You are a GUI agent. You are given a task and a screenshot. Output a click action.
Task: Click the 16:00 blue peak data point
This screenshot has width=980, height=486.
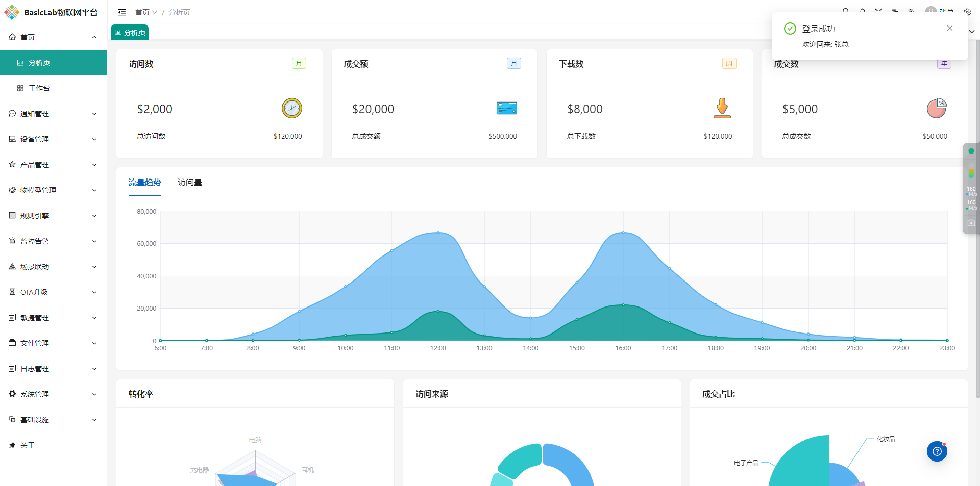tap(623, 233)
